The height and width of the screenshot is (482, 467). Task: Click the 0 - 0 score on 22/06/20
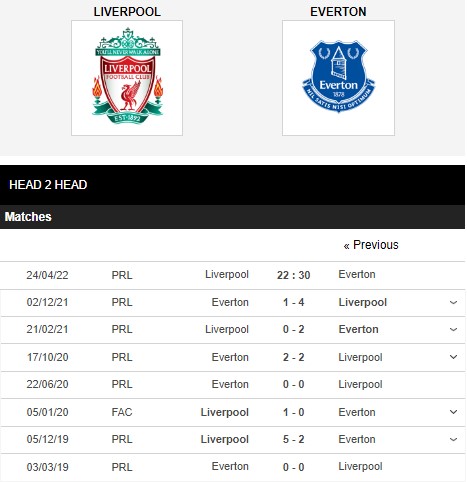tap(293, 384)
